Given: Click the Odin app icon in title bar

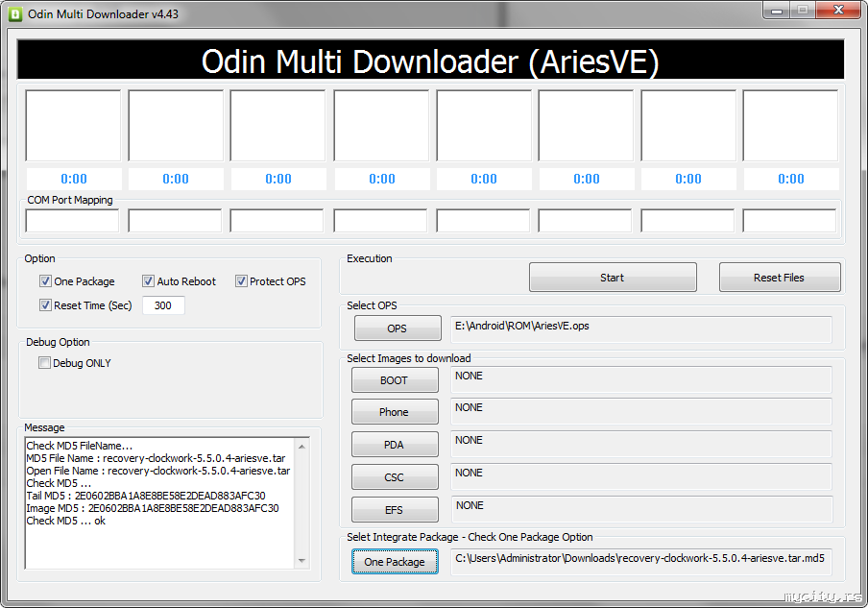Looking at the screenshot, I should [15, 14].
